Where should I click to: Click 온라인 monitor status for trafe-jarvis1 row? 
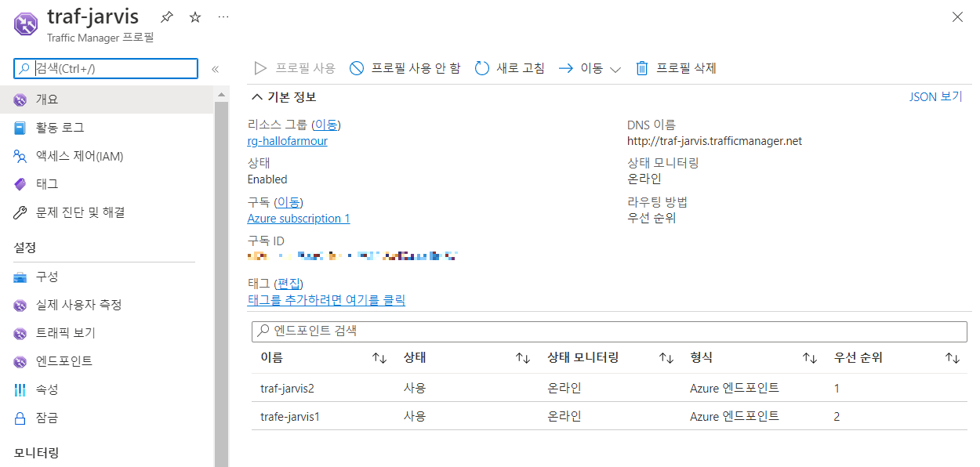click(564, 417)
